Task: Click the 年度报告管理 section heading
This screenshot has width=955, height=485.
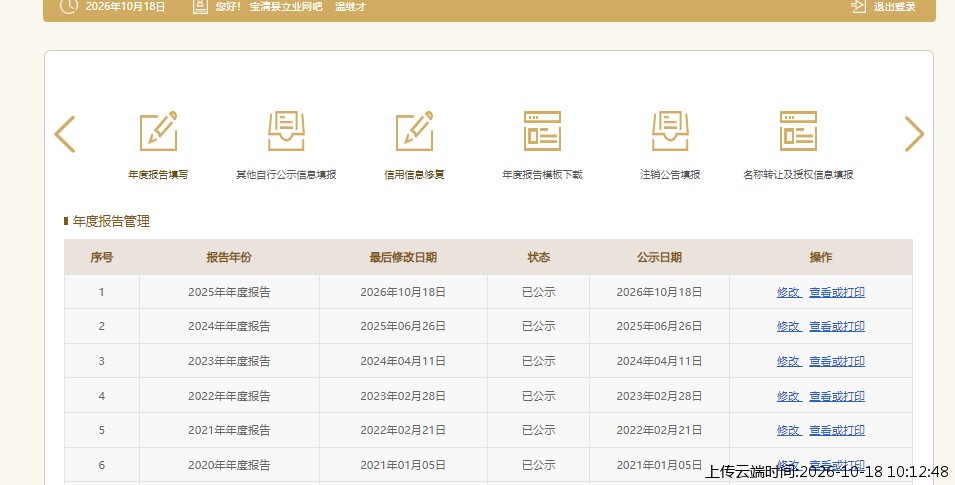Action: click(111, 221)
